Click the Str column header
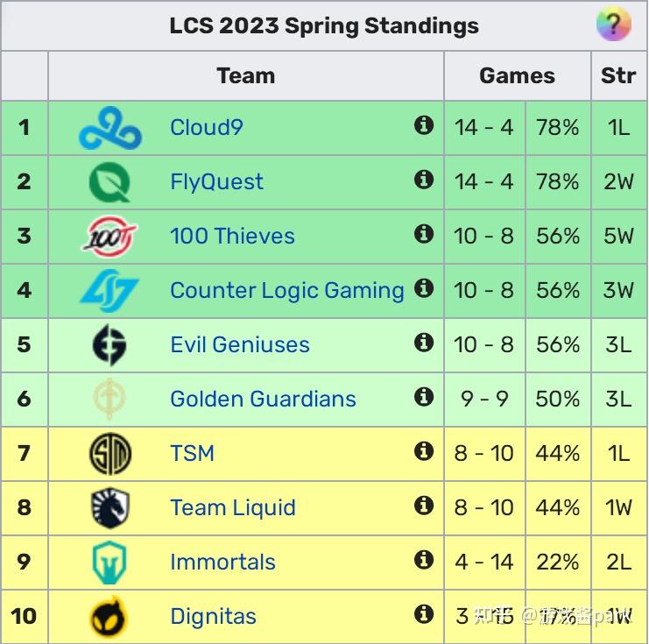 (618, 76)
